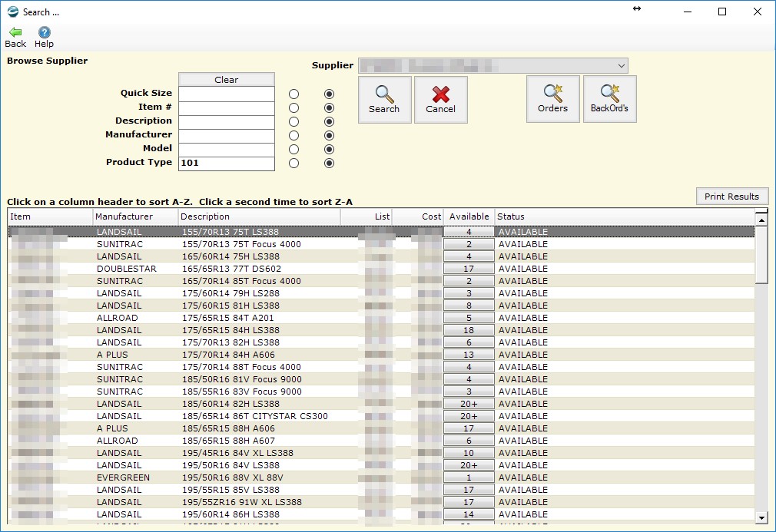Select right radio button for Product Type
Viewport: 776px width, 532px height.
click(x=329, y=163)
